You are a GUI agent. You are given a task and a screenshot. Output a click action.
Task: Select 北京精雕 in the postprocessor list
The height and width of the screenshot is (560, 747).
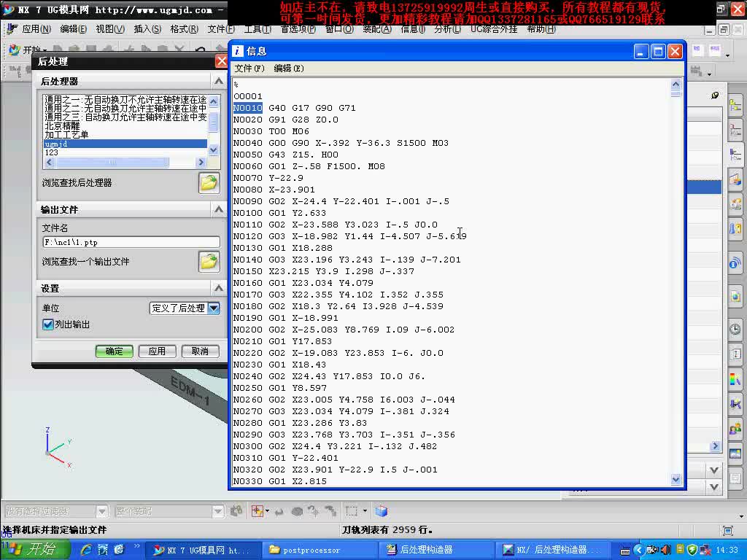[63, 126]
